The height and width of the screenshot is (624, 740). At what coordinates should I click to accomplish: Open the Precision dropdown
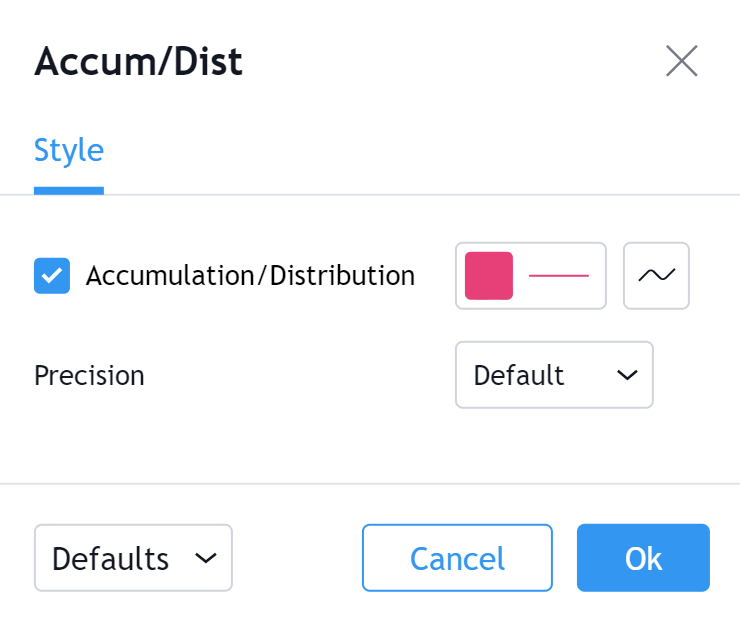point(554,375)
